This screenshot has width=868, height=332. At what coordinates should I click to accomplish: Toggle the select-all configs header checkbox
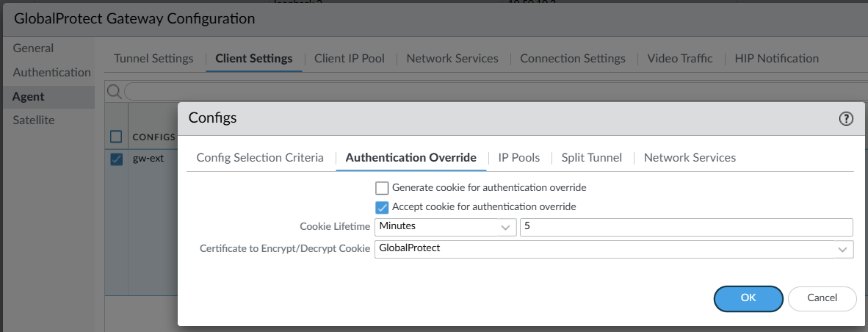click(x=116, y=136)
